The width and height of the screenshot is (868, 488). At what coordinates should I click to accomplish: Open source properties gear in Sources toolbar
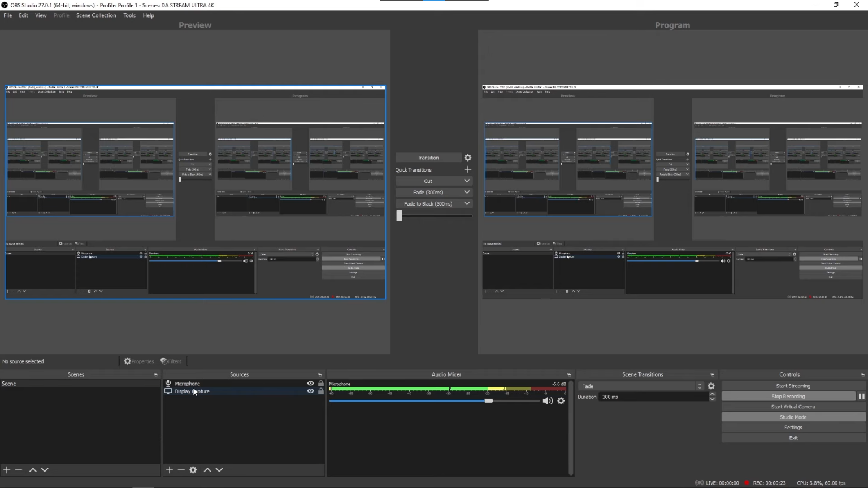coord(193,470)
